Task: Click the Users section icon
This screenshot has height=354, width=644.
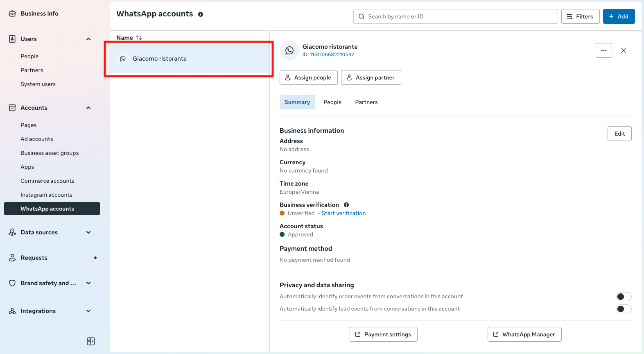Action: click(x=12, y=39)
